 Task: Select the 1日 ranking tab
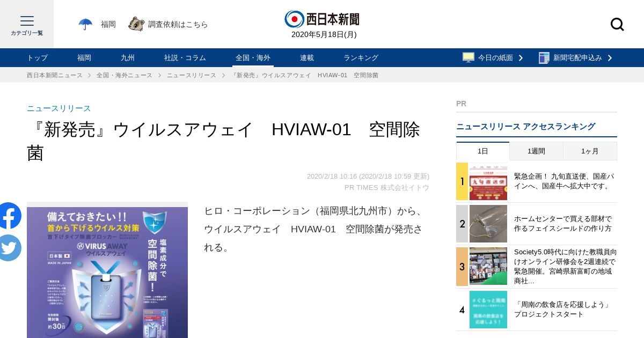[483, 151]
